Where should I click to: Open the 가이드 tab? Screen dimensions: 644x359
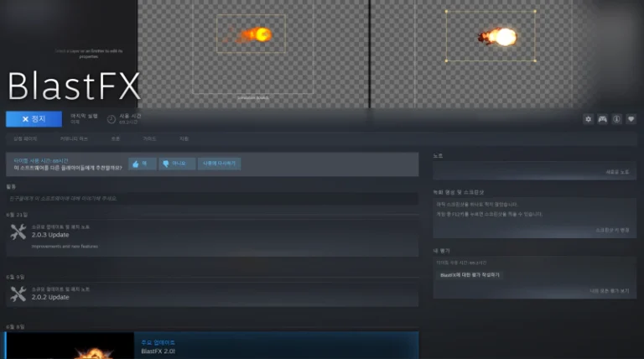pyautogui.click(x=149, y=139)
